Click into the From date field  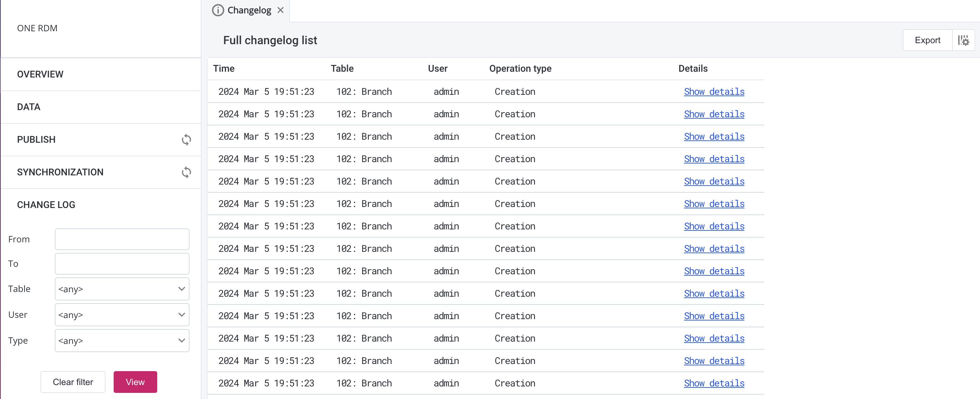click(122, 239)
